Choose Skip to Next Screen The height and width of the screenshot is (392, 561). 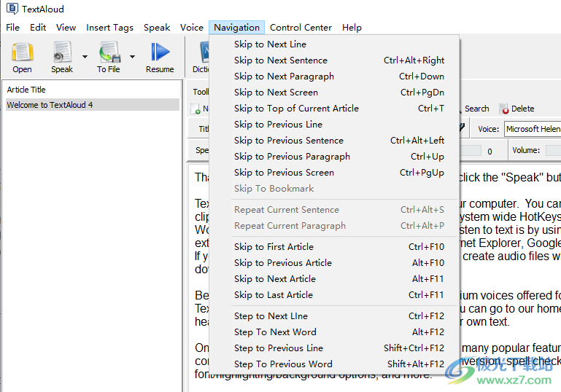[334, 93]
